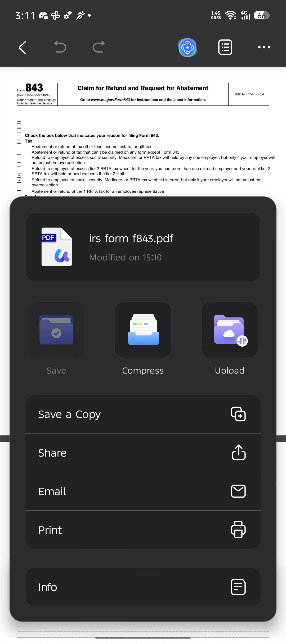Print the irs form f843 document

click(x=143, y=530)
